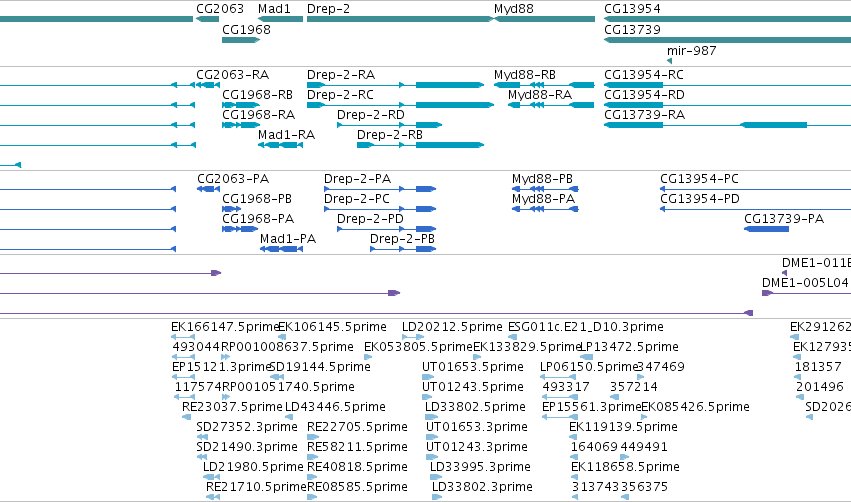Screen dimensions: 851x502
Task: Click the UT01243.5prime EST label
Action: (x=473, y=387)
